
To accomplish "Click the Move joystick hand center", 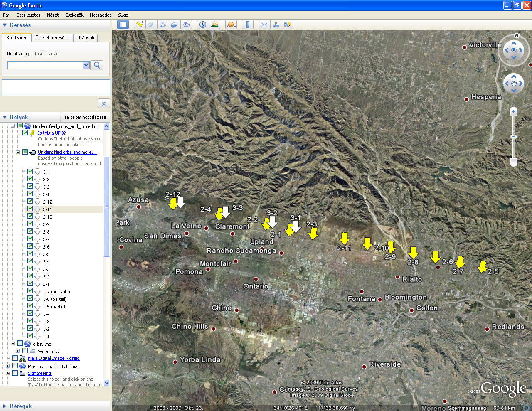I will coord(514,84).
